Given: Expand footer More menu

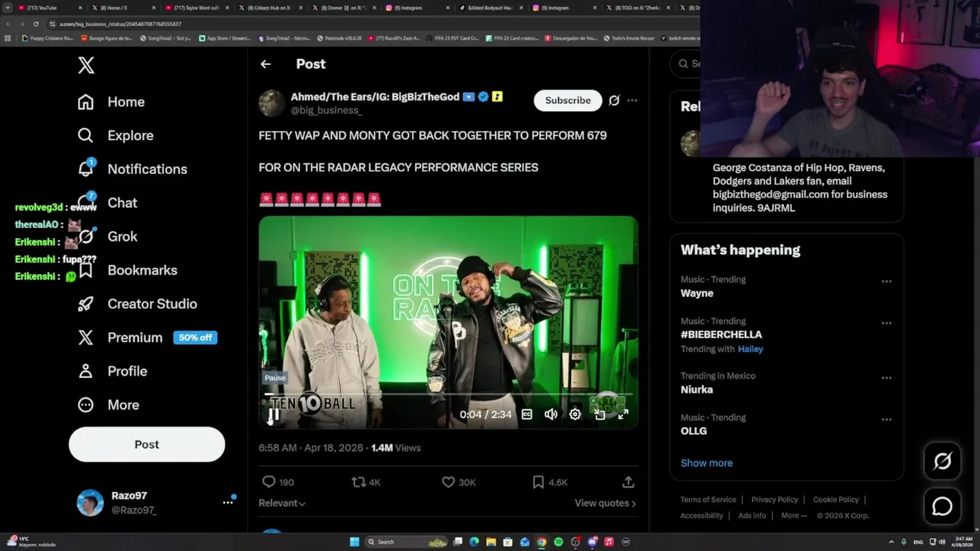Looking at the screenshot, I should pos(794,516).
